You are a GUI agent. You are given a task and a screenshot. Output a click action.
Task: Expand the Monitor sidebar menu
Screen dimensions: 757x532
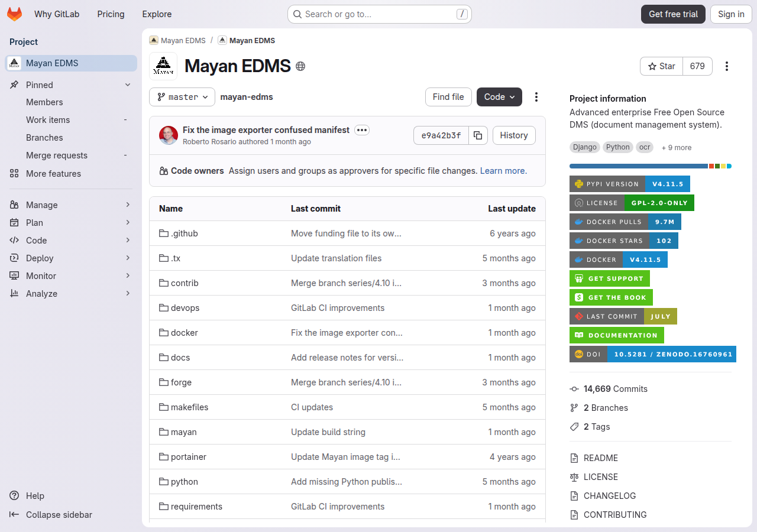click(x=71, y=276)
